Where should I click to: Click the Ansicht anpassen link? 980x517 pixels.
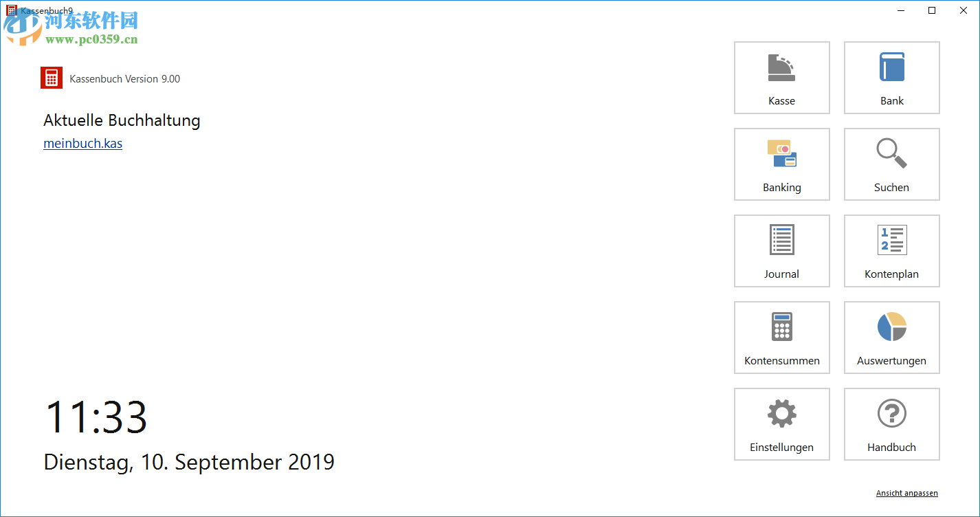(906, 493)
